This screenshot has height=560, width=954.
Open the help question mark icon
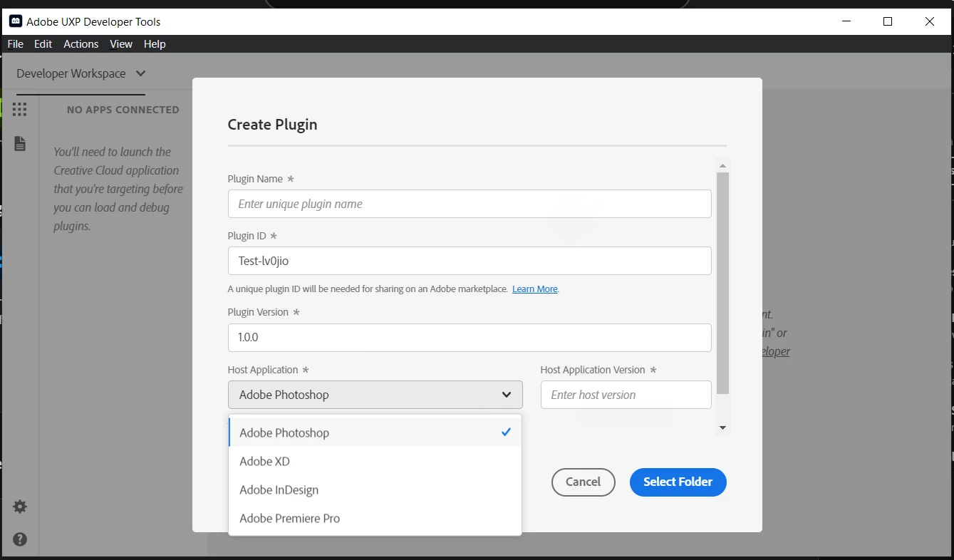point(20,539)
